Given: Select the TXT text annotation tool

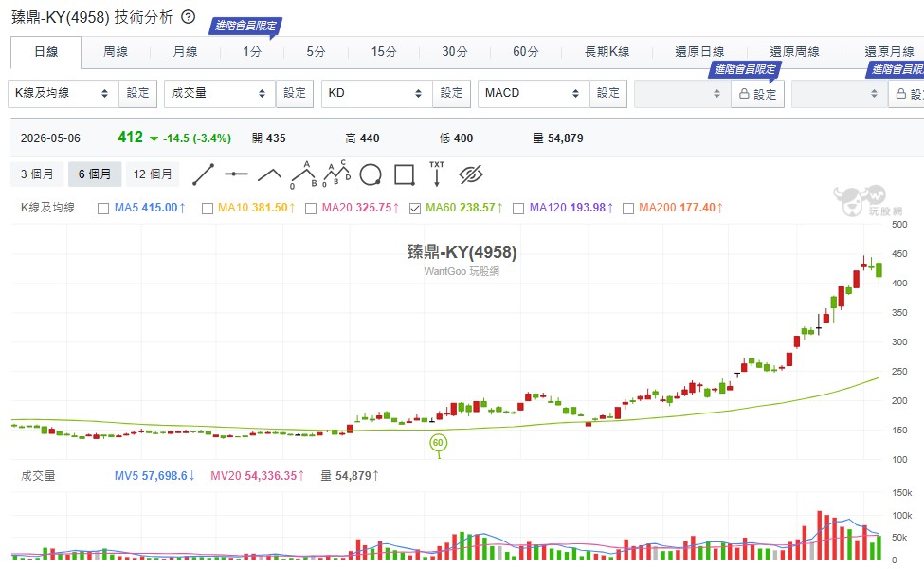Looking at the screenshot, I should pyautogui.click(x=437, y=174).
